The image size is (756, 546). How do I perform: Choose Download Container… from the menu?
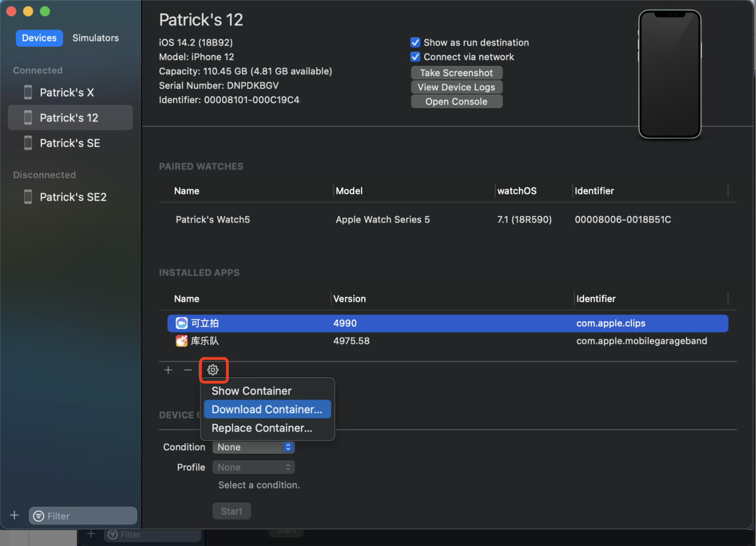[267, 409]
